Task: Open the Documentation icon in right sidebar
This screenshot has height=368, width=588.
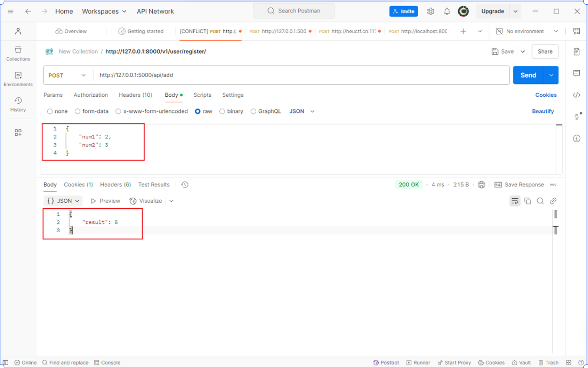Action: [x=576, y=52]
